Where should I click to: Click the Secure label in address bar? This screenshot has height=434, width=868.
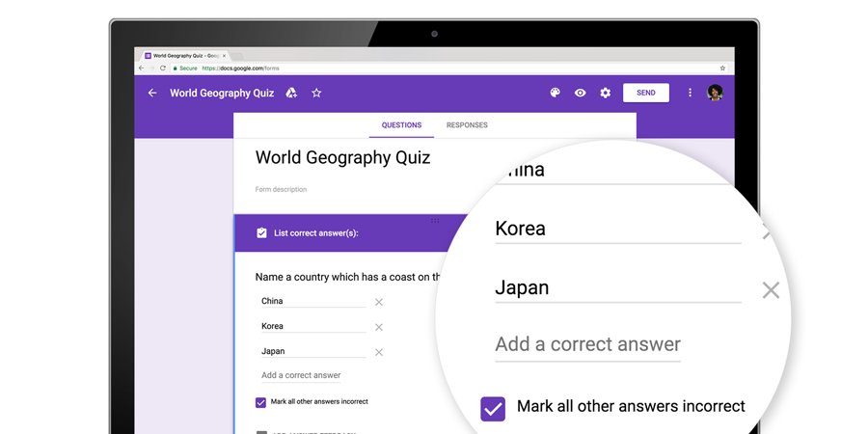(x=188, y=68)
